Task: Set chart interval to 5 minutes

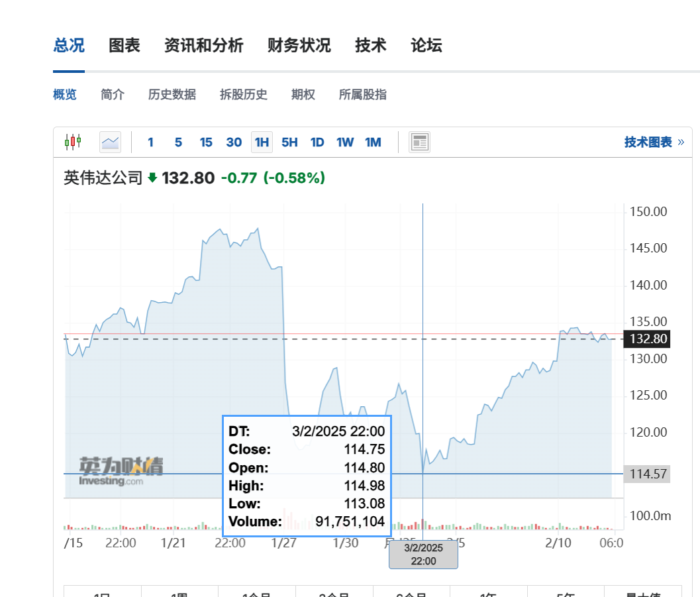Action: pos(179,142)
